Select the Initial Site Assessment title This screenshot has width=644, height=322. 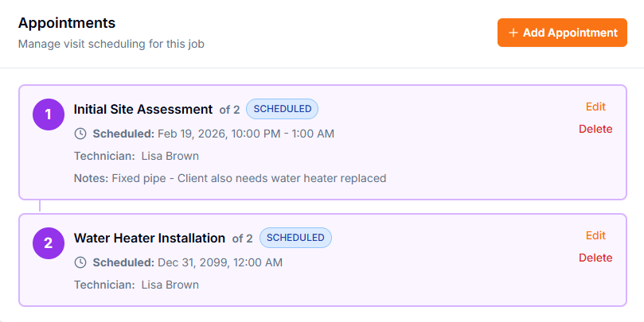coord(143,110)
